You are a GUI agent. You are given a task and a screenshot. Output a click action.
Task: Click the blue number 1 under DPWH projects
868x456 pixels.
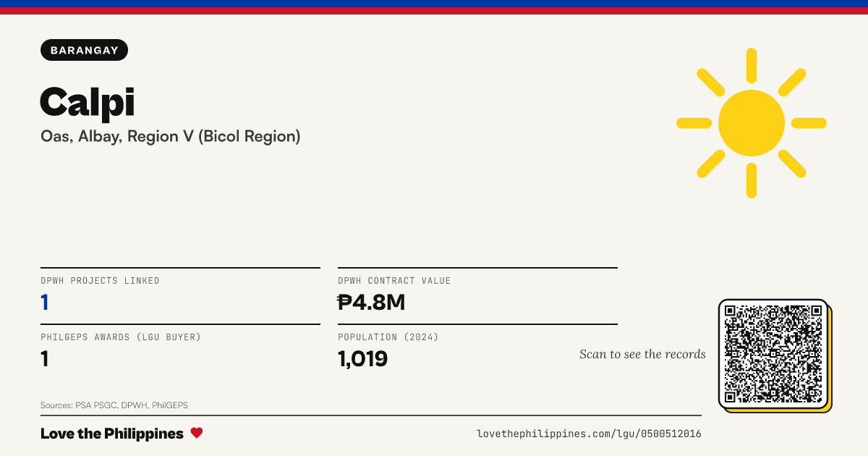tap(45, 302)
